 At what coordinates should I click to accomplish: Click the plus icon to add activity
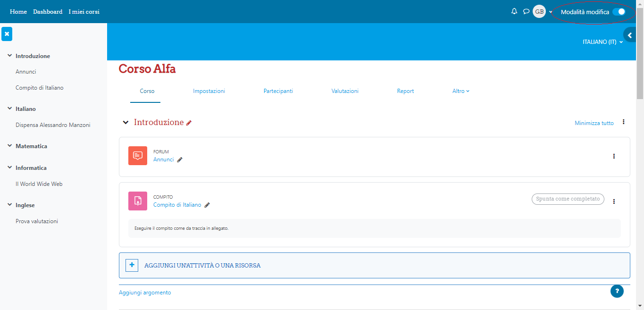[132, 265]
